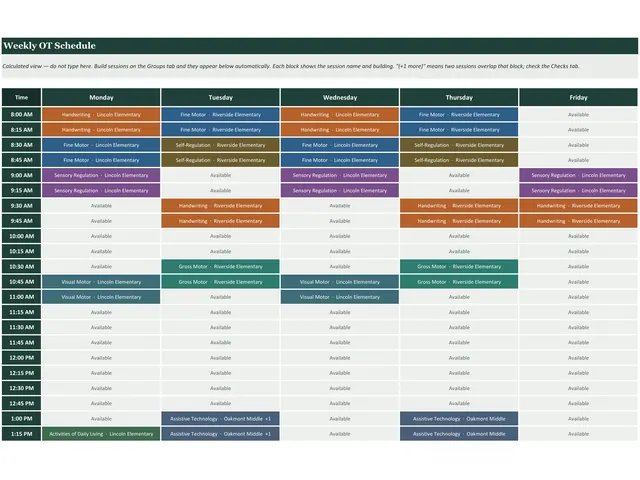Click the 8:30 AM time cell
Screen dimensions: 640x480
coord(21,145)
